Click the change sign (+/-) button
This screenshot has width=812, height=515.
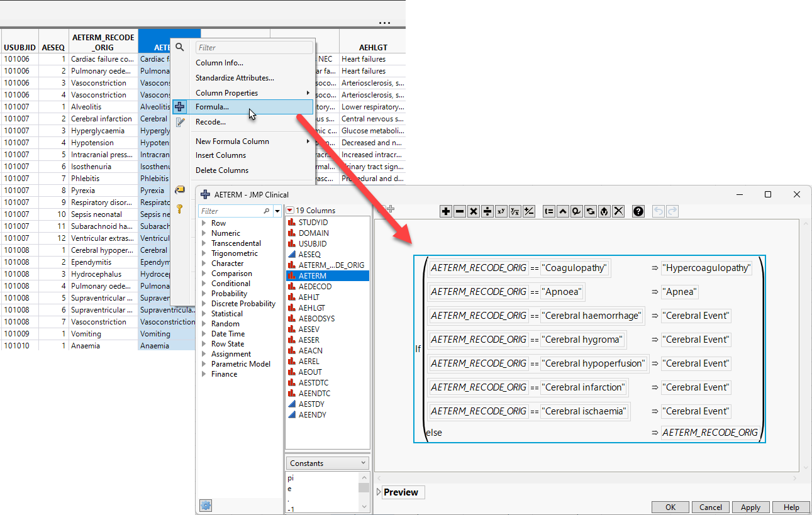tap(529, 211)
